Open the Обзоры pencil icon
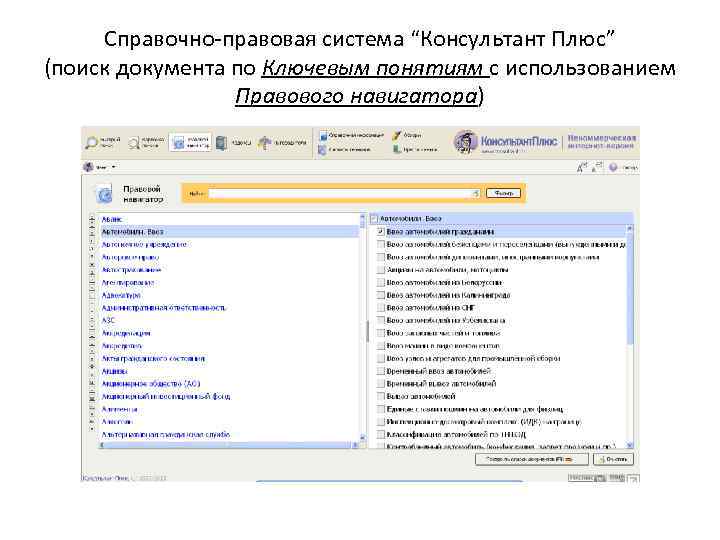This screenshot has width=720, height=540. pyautogui.click(x=397, y=135)
